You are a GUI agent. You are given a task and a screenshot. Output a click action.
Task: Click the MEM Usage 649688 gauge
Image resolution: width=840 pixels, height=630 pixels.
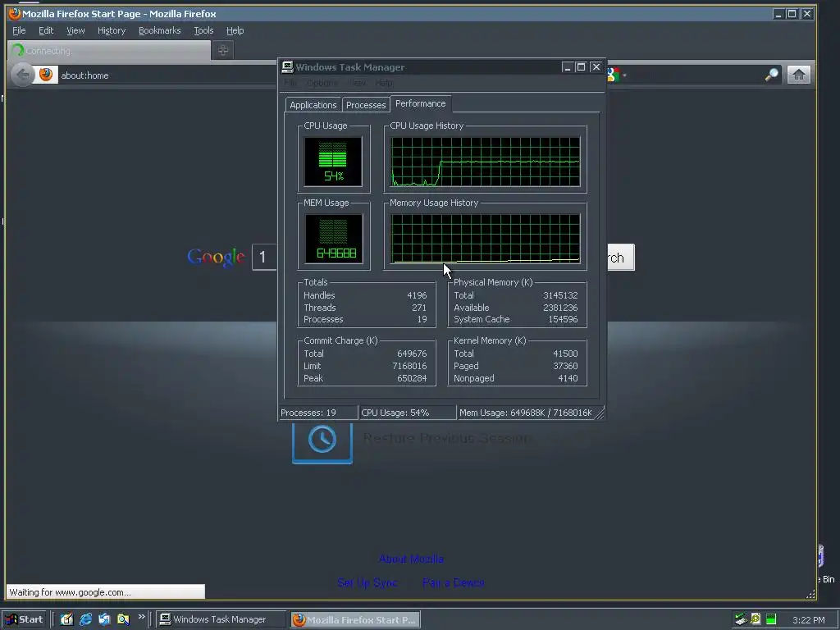[333, 239]
